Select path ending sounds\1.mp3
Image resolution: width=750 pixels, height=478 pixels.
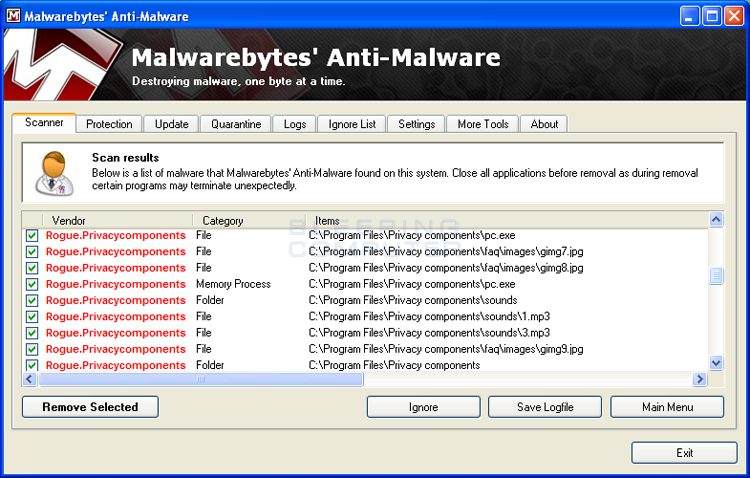pyautogui.click(x=429, y=317)
